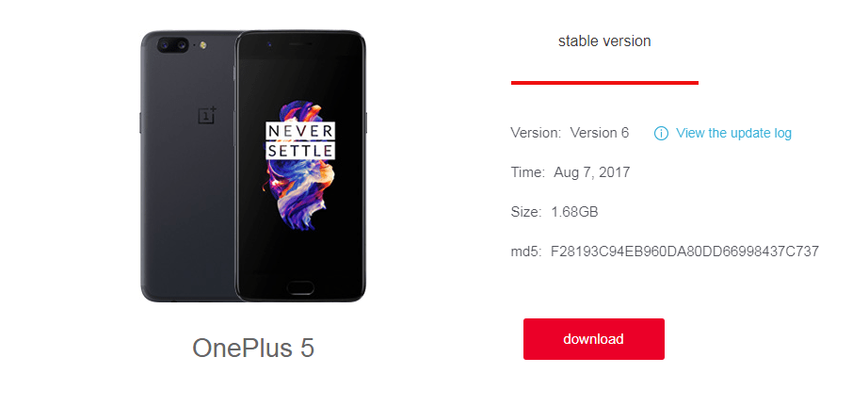Viewport: 868px width, 406px height.
Task: Click the dual camera lens on the phone's back
Action: coord(172,45)
